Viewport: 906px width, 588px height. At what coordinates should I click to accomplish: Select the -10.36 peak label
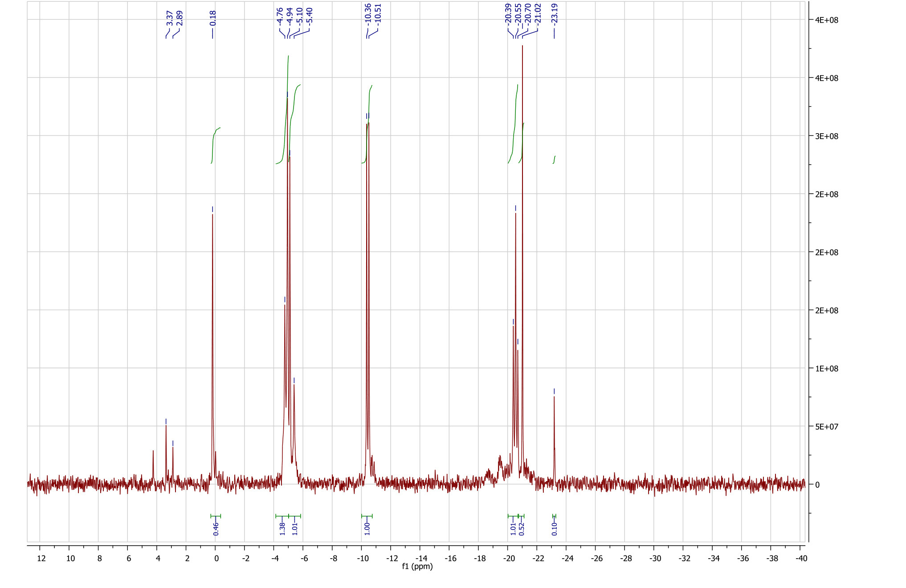(368, 13)
